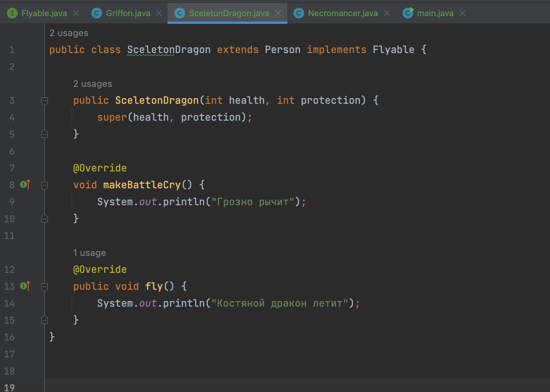
Task: Click the makeBattleCry method name
Action: [x=142, y=185]
